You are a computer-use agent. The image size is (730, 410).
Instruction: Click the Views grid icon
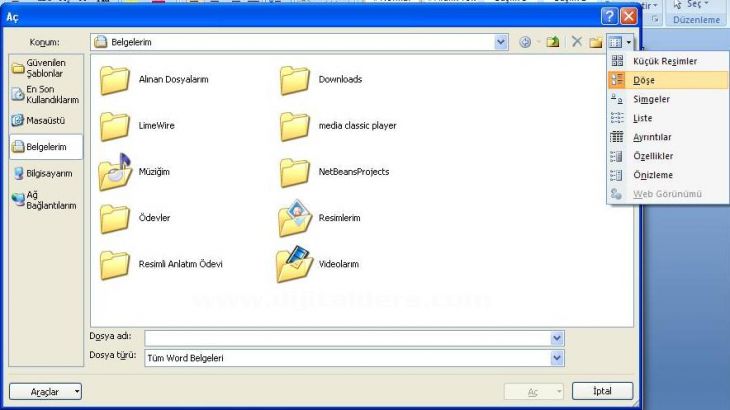[x=615, y=42]
